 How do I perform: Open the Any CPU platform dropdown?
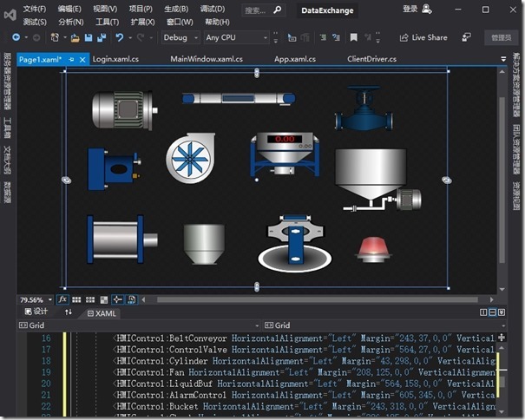(x=237, y=37)
